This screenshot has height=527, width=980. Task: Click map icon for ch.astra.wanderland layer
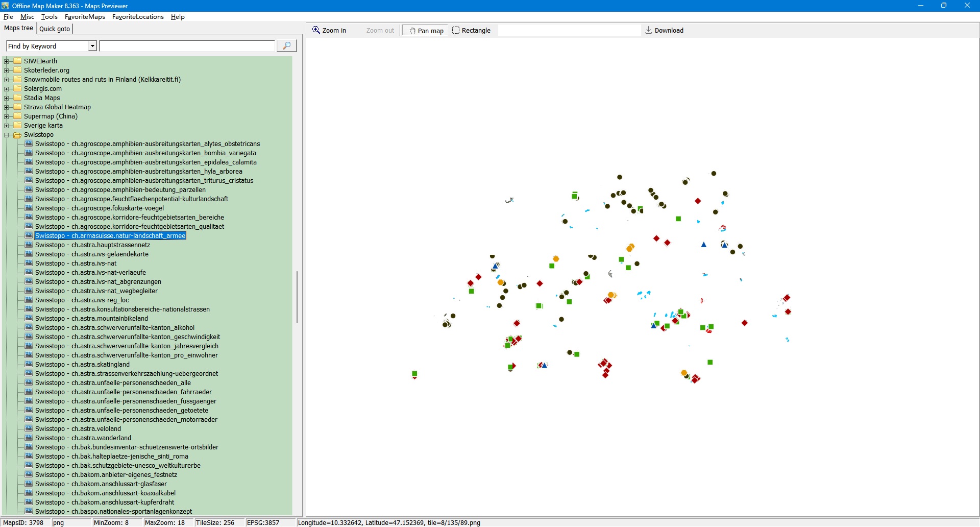tap(29, 438)
